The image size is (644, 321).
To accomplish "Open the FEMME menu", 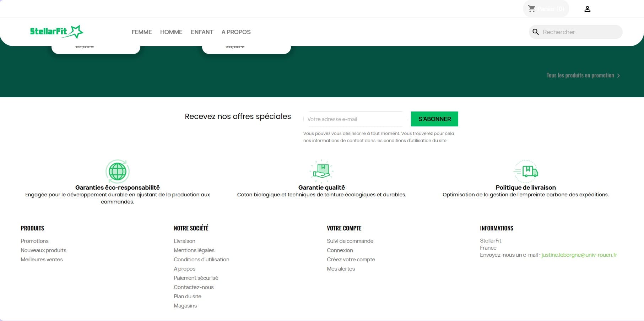I will click(x=141, y=32).
